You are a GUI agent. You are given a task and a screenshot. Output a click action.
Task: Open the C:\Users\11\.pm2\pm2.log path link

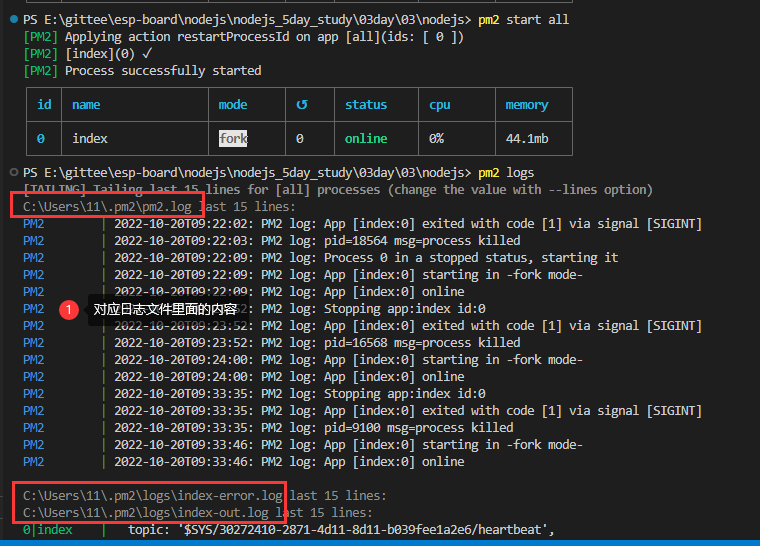pyautogui.click(x=107, y=207)
